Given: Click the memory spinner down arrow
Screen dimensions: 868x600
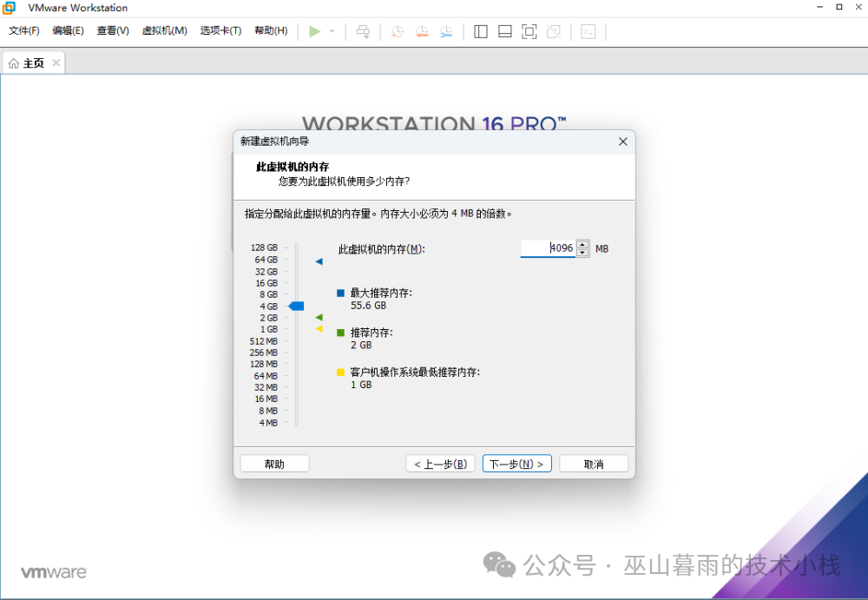Looking at the screenshot, I should (x=582, y=253).
